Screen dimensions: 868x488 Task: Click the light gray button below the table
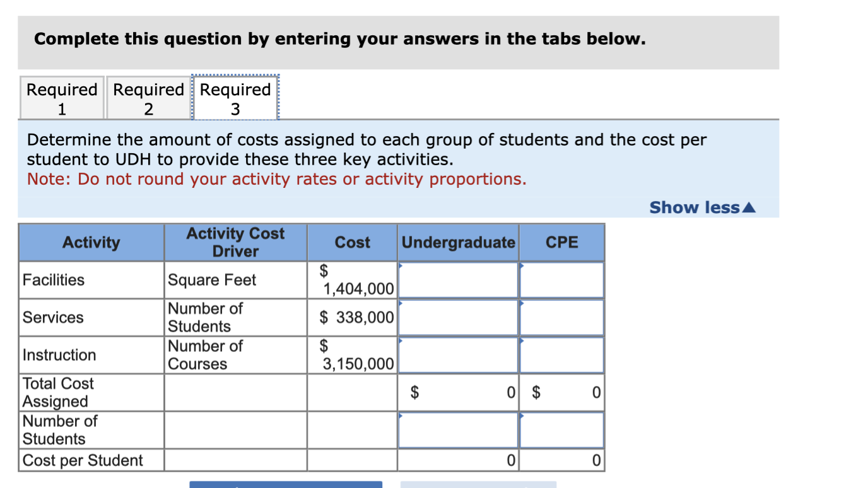point(478,485)
